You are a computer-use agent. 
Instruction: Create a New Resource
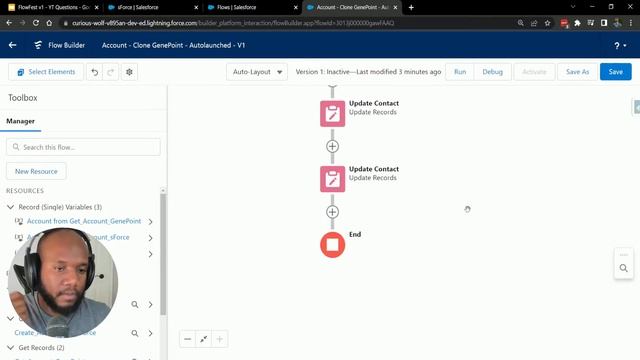point(36,171)
